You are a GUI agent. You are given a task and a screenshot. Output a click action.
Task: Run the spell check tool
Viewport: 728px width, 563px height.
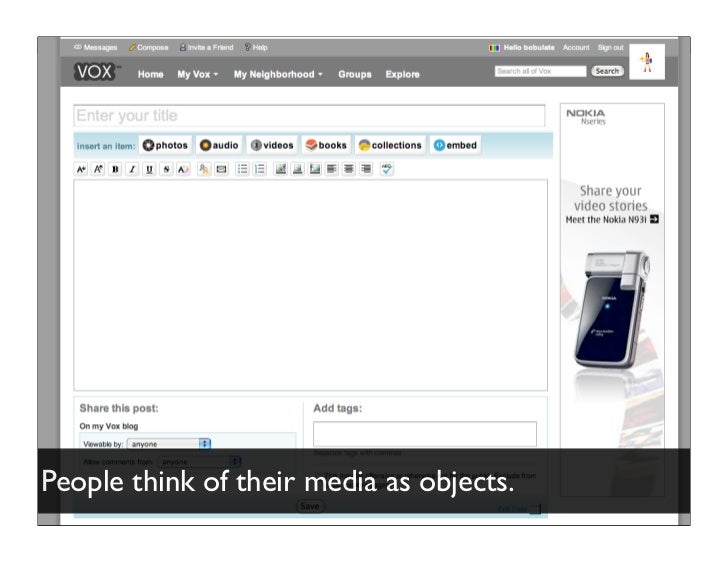[387, 170]
